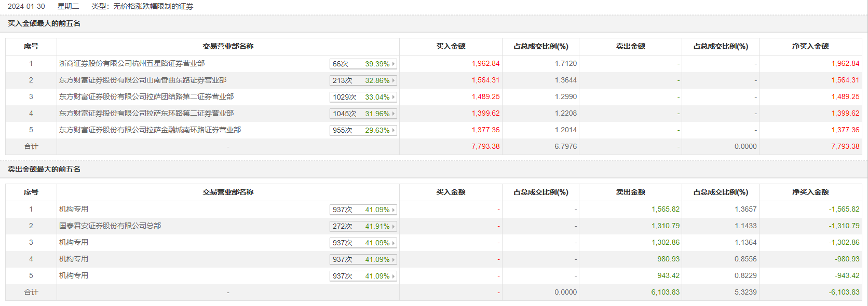This screenshot has width=868, height=306.
Task: Expand the 272次 41.91% stats box
Action: tap(363, 226)
